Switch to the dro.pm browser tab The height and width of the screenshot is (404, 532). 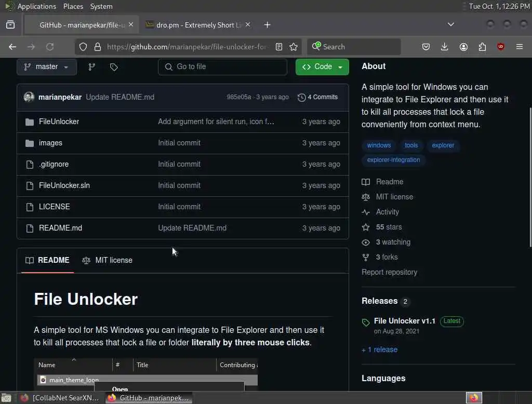pyautogui.click(x=198, y=25)
